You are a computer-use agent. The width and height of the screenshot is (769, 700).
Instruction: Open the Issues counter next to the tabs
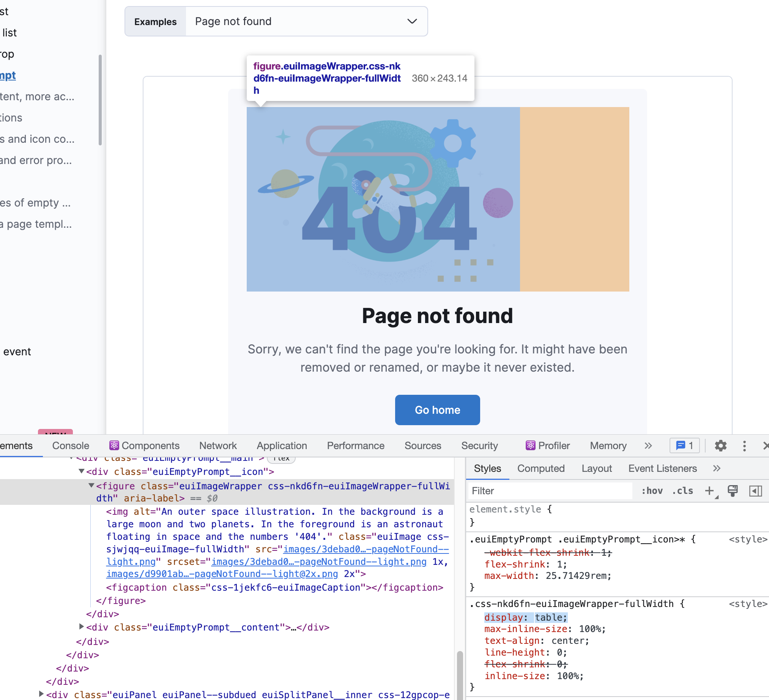(684, 446)
